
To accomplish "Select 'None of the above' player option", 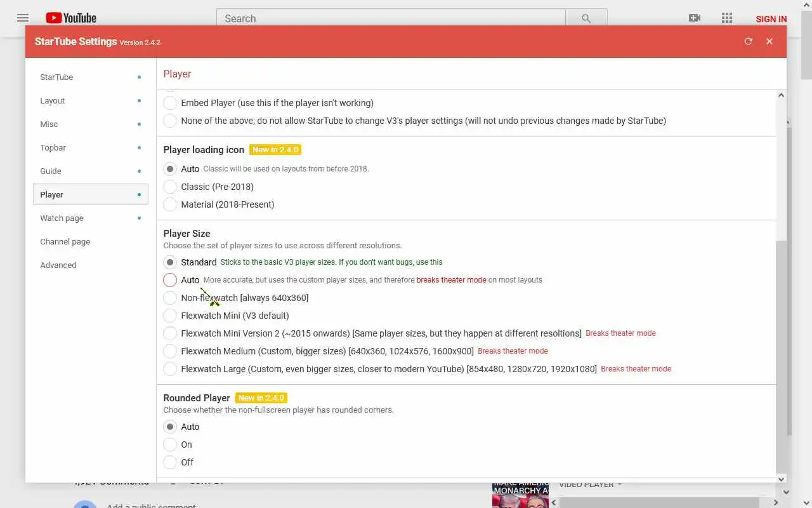I will 170,121.
